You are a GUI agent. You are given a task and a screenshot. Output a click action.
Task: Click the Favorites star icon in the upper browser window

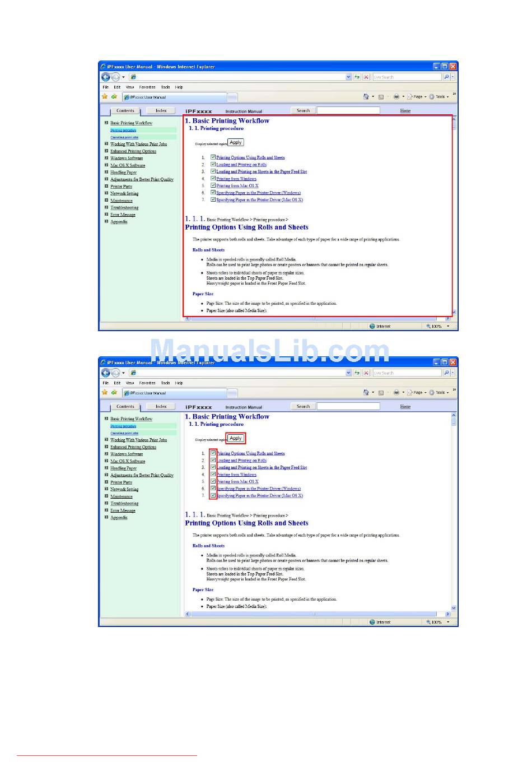[105, 96]
